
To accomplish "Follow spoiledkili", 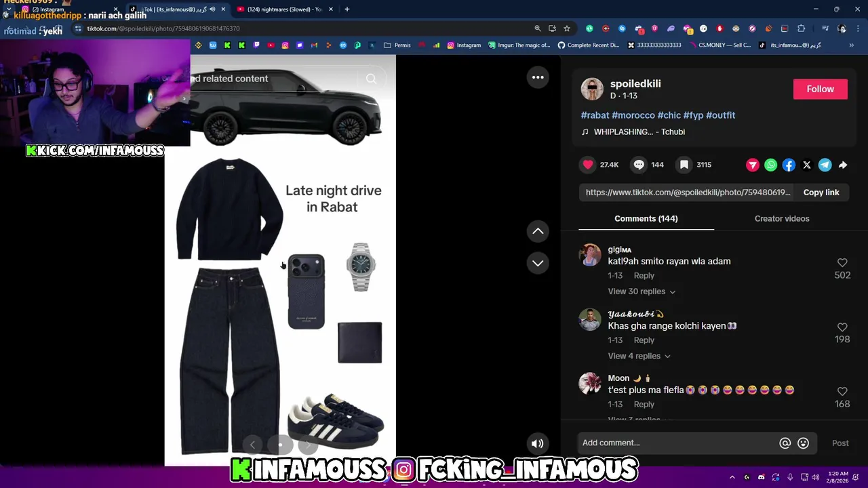I will tap(820, 89).
